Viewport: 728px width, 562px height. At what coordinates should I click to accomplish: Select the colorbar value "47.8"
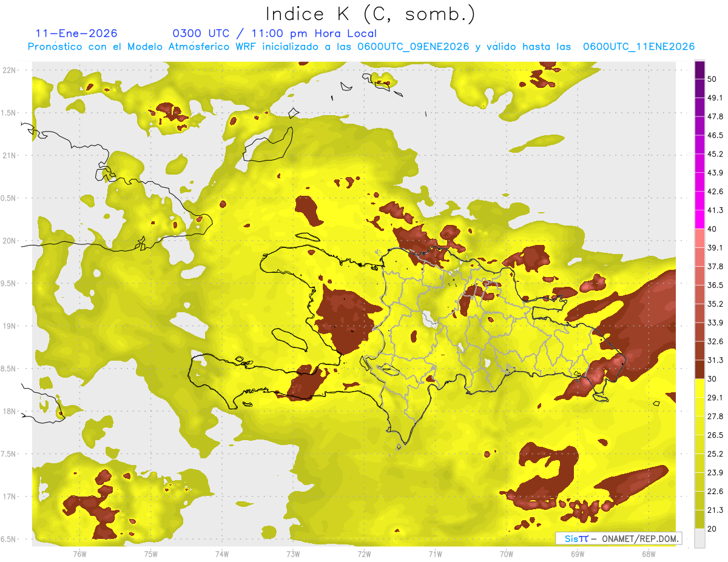coord(715,116)
